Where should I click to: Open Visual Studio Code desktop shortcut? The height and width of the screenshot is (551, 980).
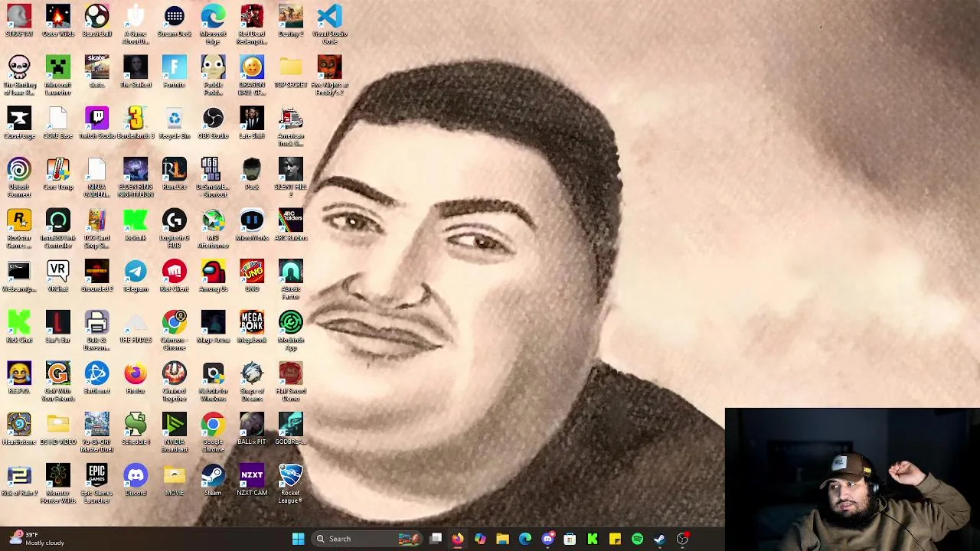point(329,24)
